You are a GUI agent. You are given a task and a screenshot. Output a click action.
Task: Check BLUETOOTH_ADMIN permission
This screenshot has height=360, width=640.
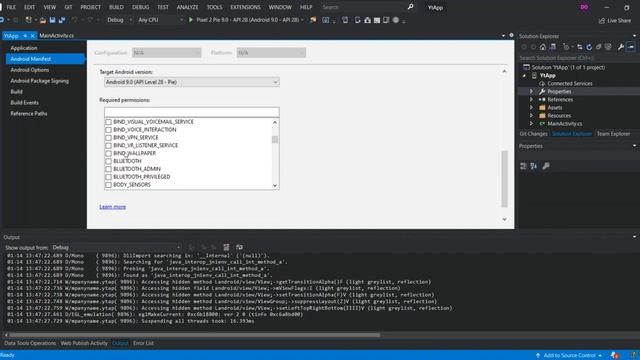tap(108, 169)
